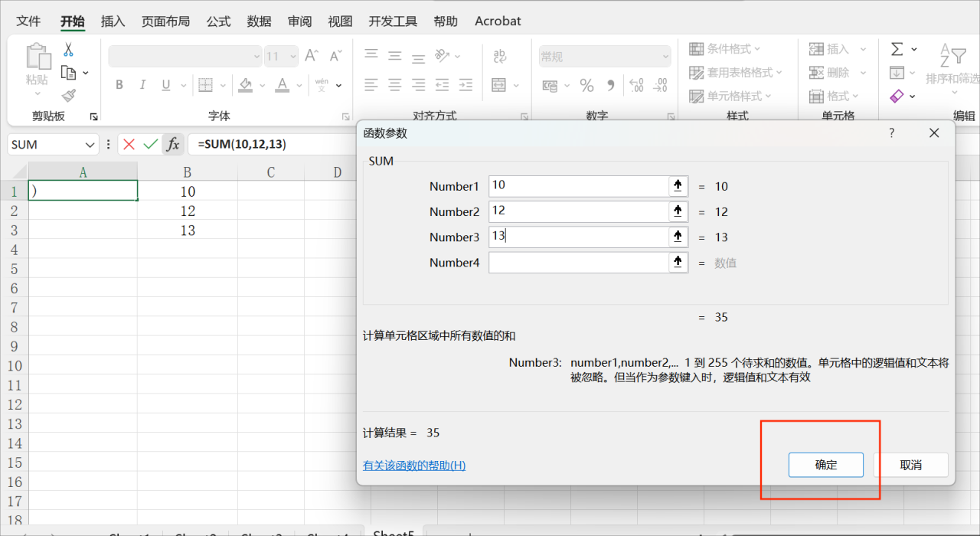Click the text orientation icon

[x=442, y=56]
